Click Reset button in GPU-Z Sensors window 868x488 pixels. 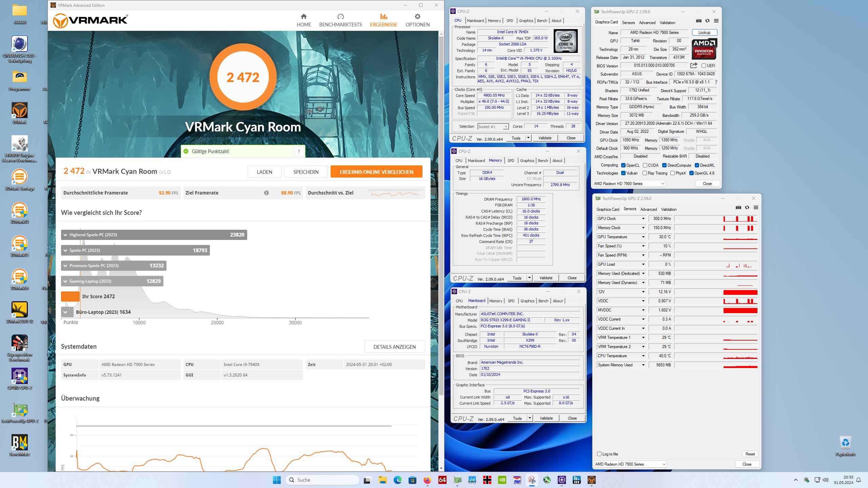tap(750, 454)
